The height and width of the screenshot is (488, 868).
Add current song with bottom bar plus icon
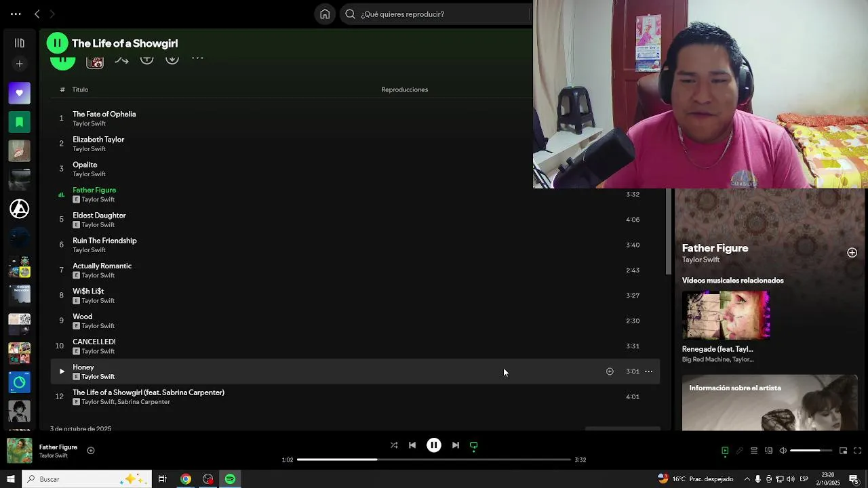click(x=91, y=451)
